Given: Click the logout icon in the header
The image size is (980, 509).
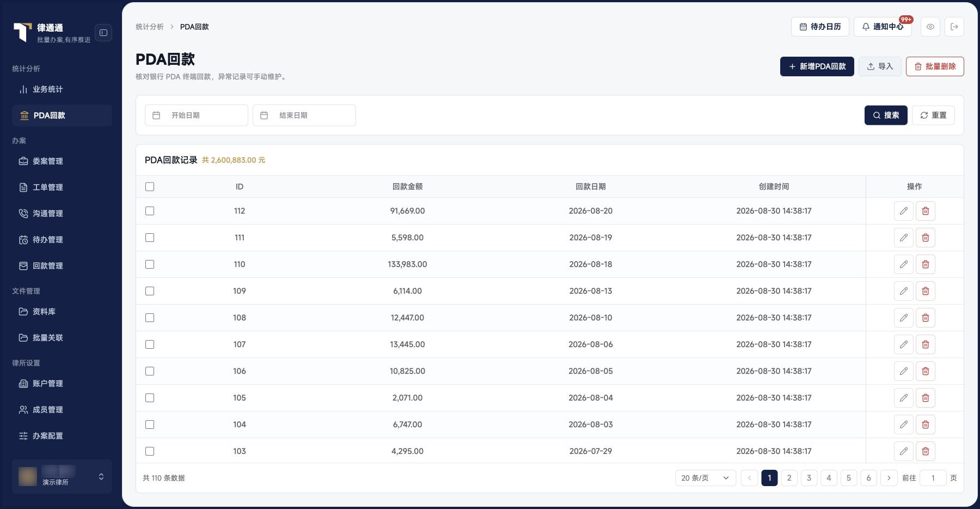Looking at the screenshot, I should (x=954, y=27).
